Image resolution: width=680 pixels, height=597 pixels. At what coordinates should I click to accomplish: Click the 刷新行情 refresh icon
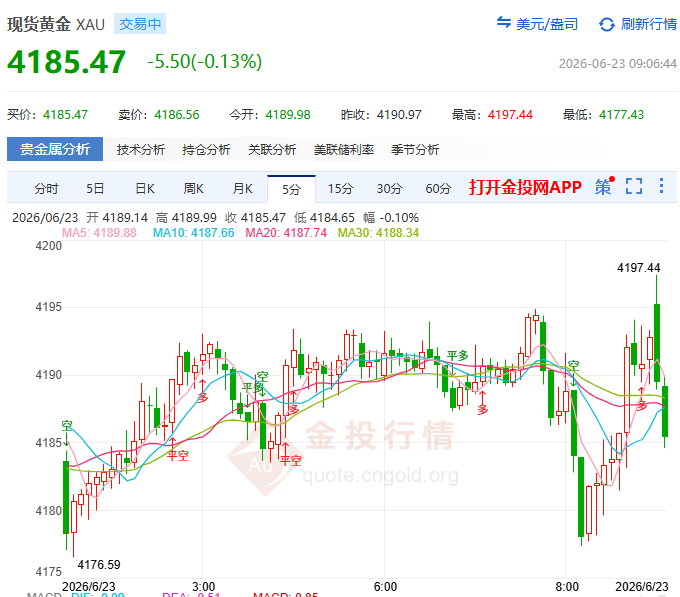(607, 24)
